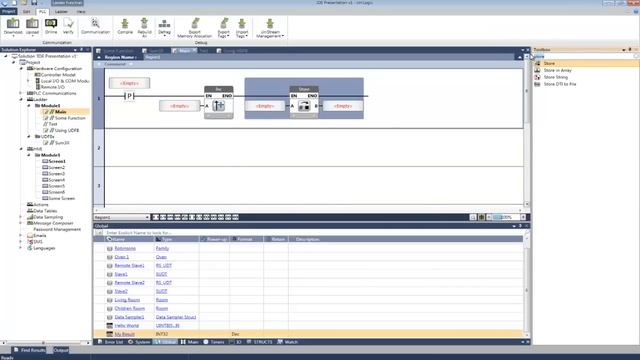This screenshot has height=360, width=640.
Task: Open the Output panel tab
Action: point(61,350)
